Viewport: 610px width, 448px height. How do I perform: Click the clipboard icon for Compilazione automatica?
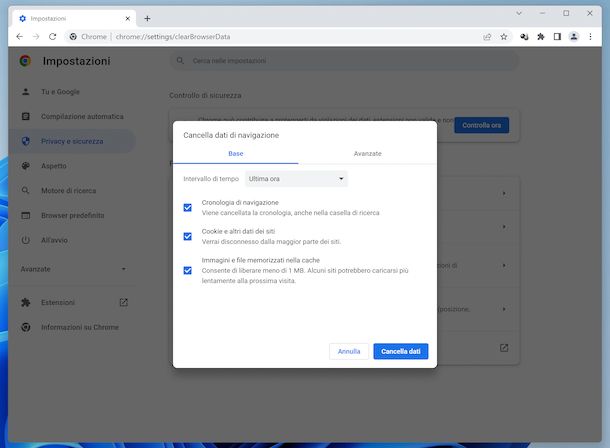(x=26, y=116)
